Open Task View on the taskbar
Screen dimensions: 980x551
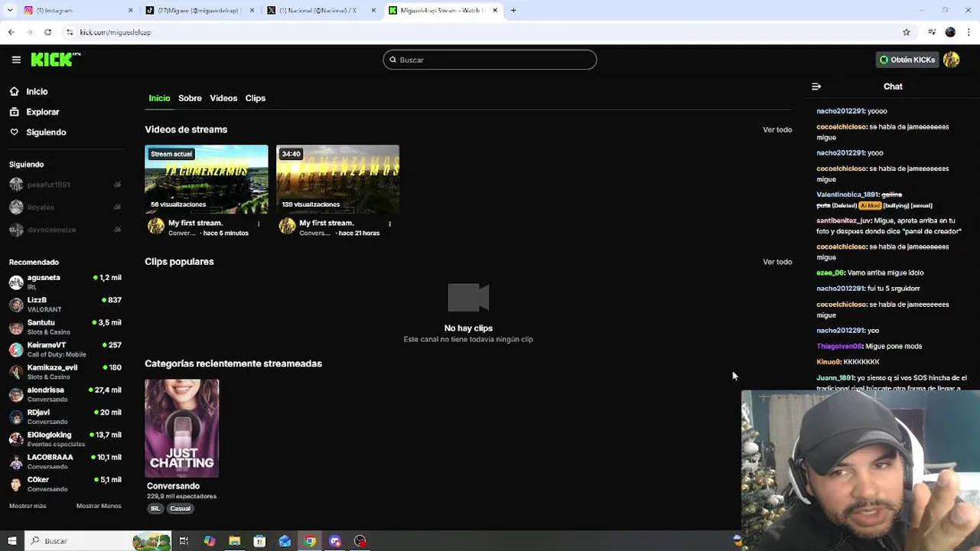(184, 541)
